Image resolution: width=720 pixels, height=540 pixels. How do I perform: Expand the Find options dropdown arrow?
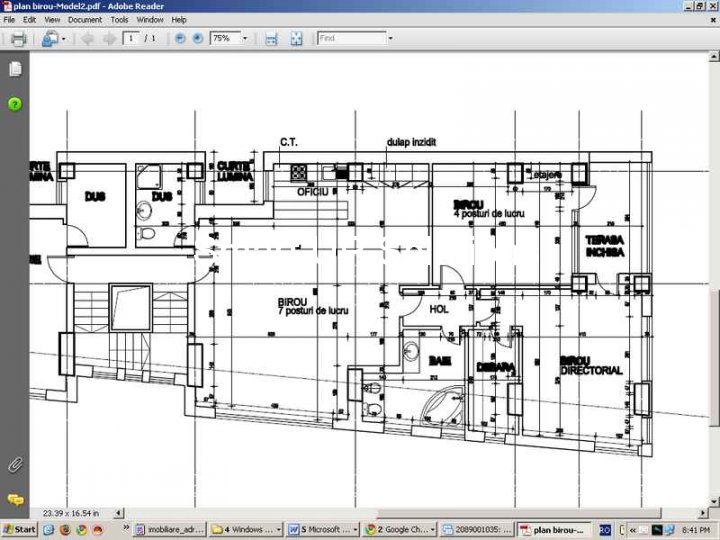[x=390, y=39]
